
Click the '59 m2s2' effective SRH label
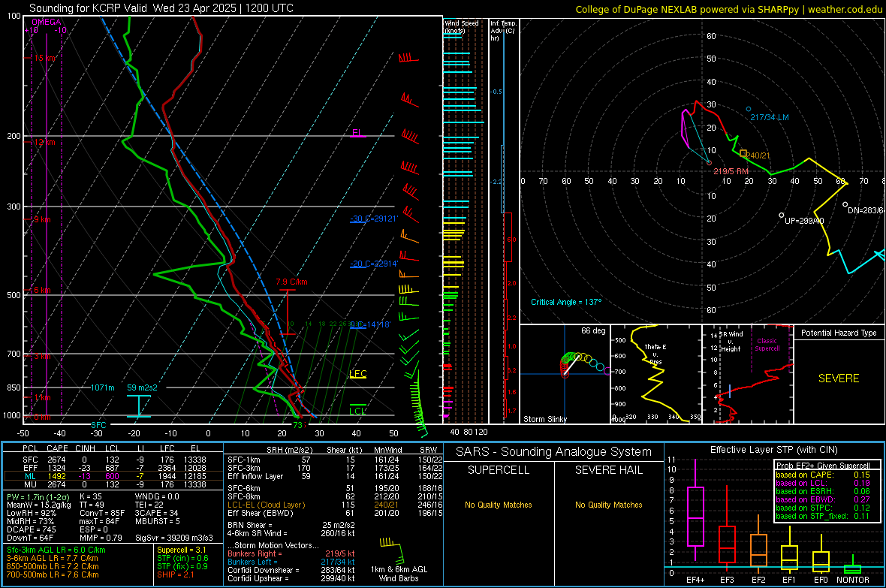click(x=142, y=387)
